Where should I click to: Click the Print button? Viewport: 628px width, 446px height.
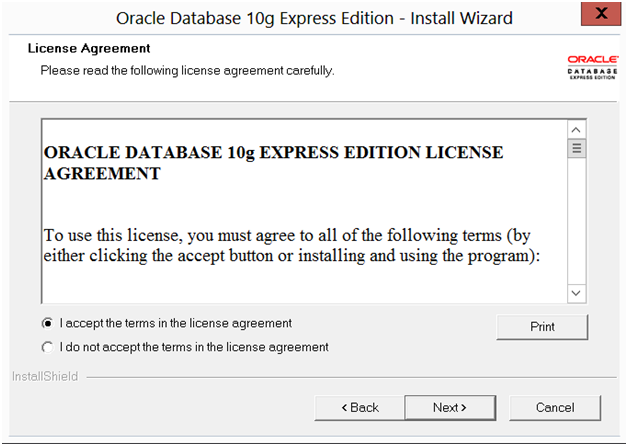(x=542, y=327)
